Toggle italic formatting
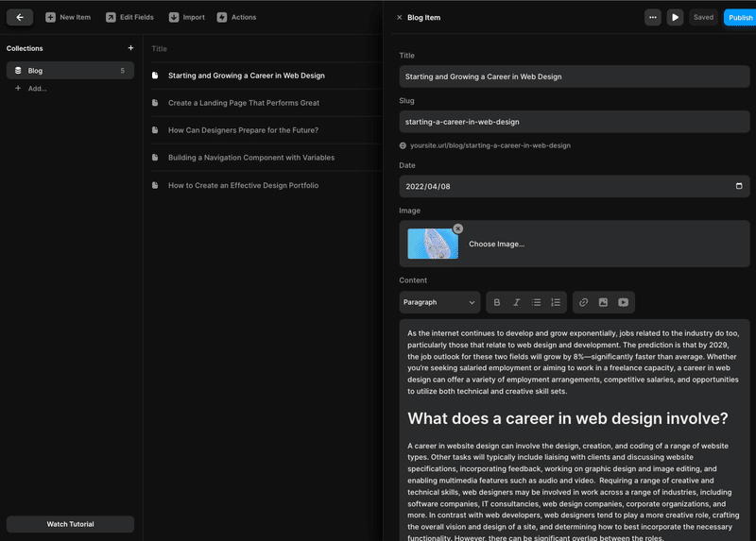This screenshot has width=756, height=541. click(516, 302)
